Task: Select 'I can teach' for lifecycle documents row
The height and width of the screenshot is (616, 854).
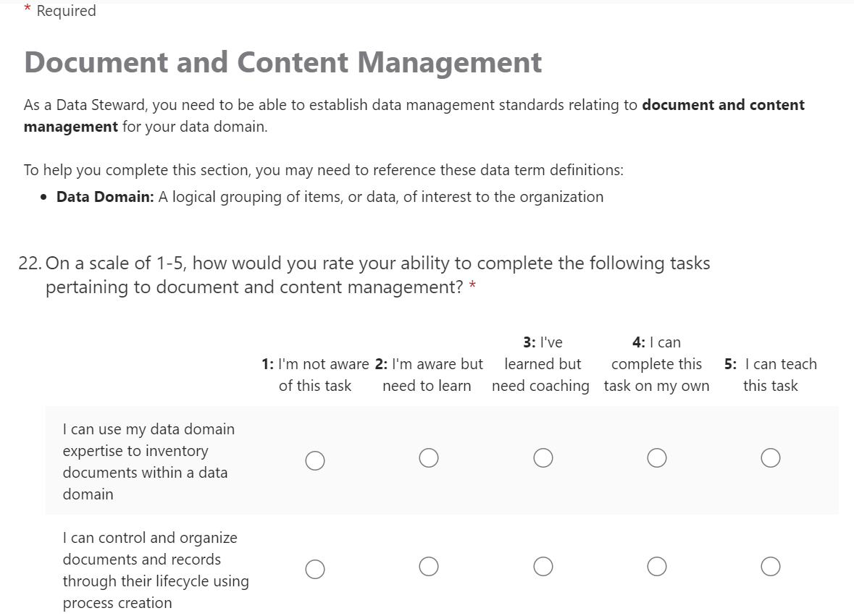Action: click(x=771, y=566)
